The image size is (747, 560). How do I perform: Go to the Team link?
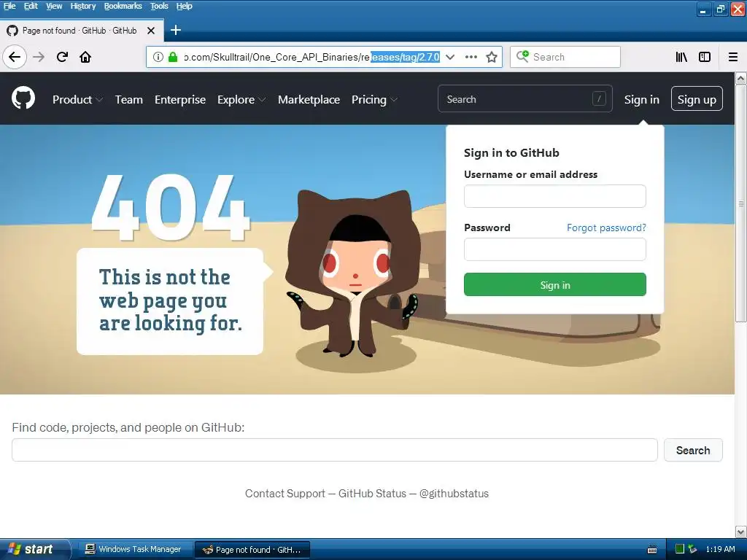point(128,99)
